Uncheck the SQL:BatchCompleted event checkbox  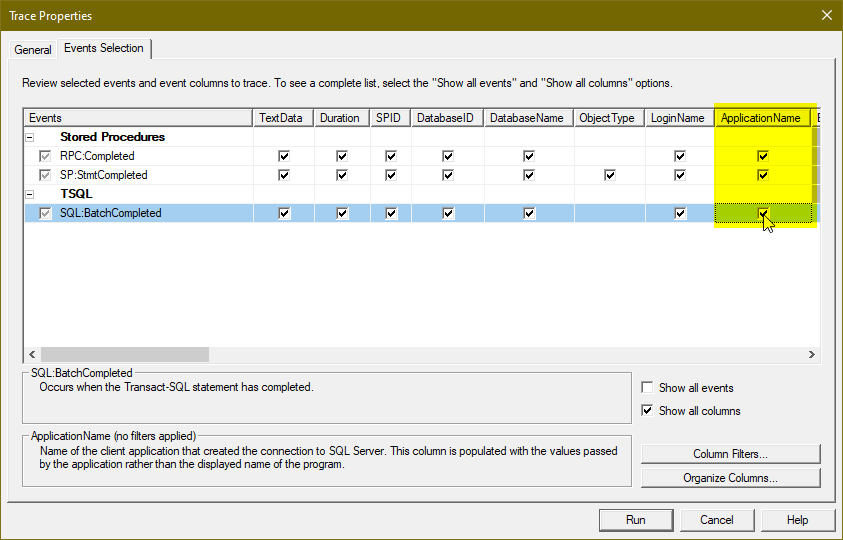tap(45, 213)
